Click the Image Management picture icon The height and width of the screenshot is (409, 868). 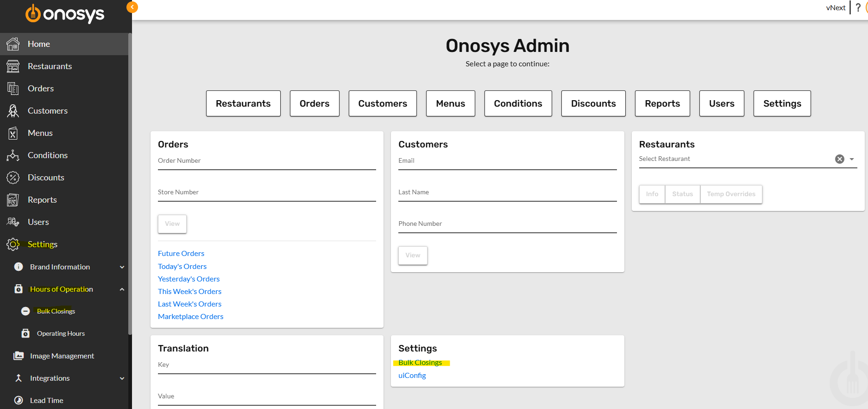(x=19, y=356)
